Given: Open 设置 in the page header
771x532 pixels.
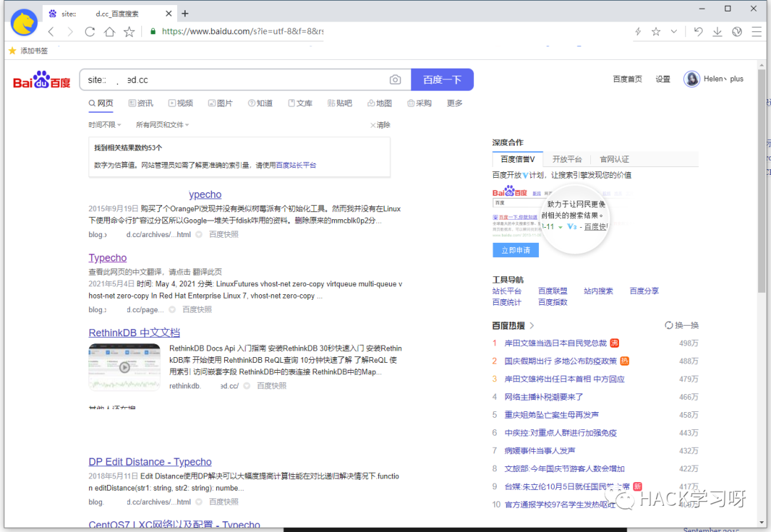Looking at the screenshot, I should (x=662, y=79).
